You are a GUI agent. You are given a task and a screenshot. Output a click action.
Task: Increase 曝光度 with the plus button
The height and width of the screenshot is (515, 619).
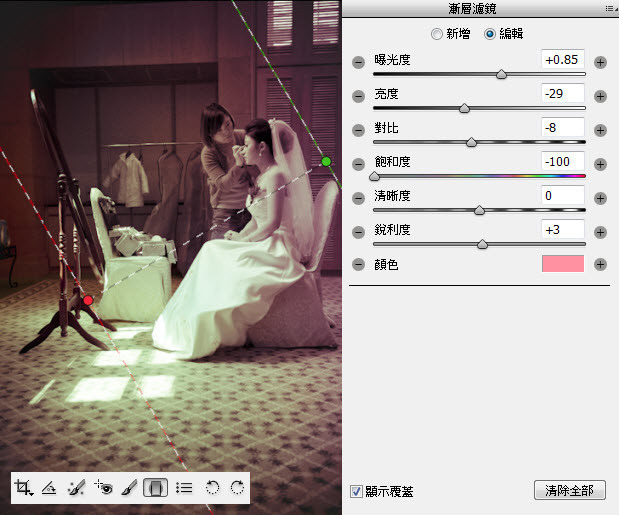coord(600,62)
